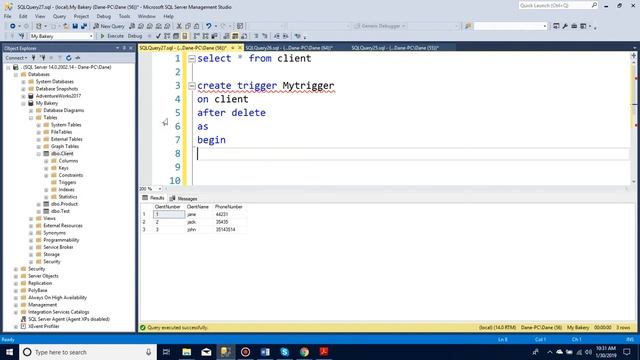Viewport: 640px width, 360px height.
Task: Open Chrome from the taskbar
Action: [x=304, y=352]
